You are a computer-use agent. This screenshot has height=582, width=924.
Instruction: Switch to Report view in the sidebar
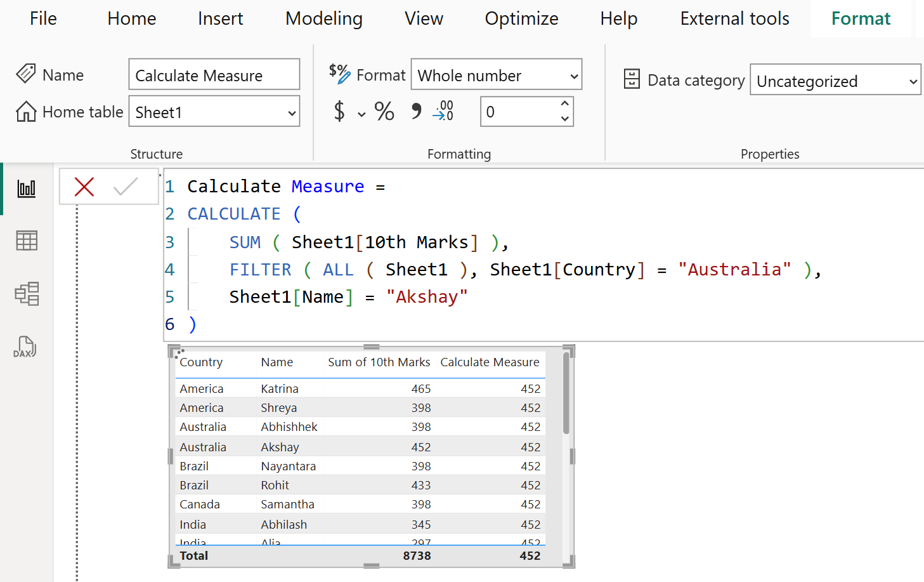click(x=26, y=188)
